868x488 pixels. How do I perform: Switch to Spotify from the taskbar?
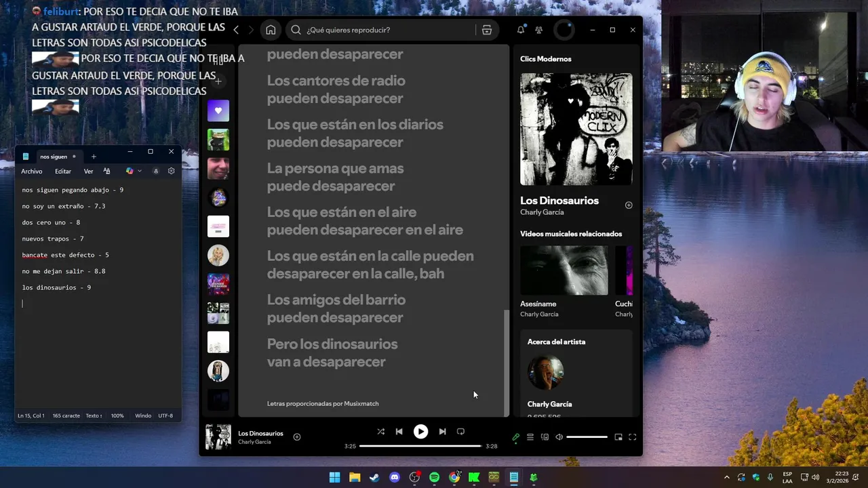click(434, 477)
